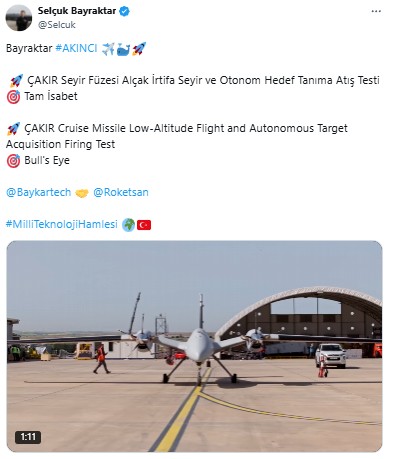Viewport: 393px width, 459px height.
Task: Open the @Roketsan mention
Action: point(121,192)
